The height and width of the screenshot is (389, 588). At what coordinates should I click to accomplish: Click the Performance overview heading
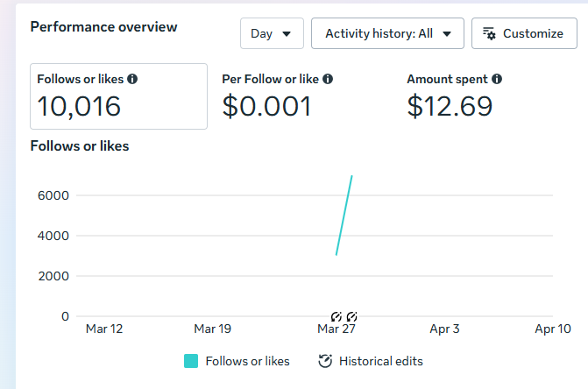tap(103, 26)
